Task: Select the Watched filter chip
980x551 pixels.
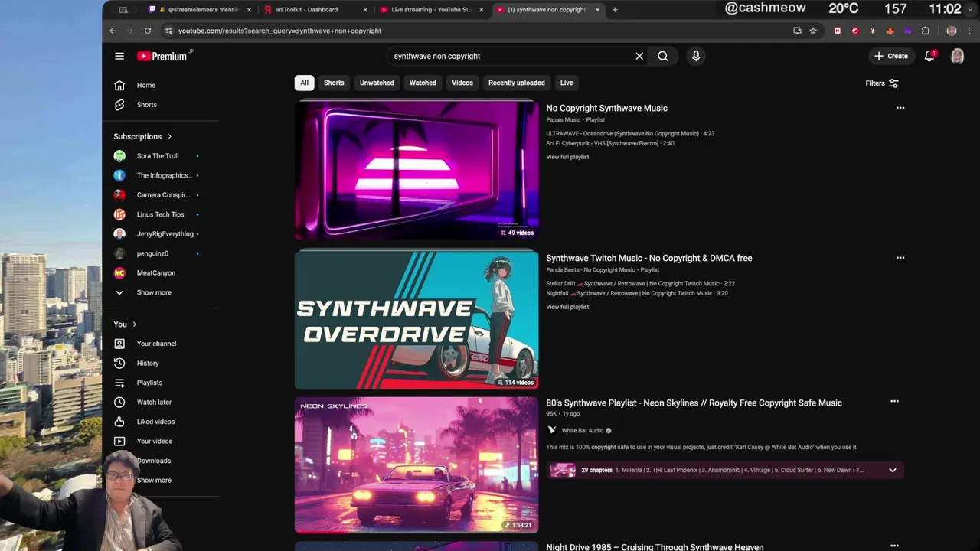Action: pos(423,83)
